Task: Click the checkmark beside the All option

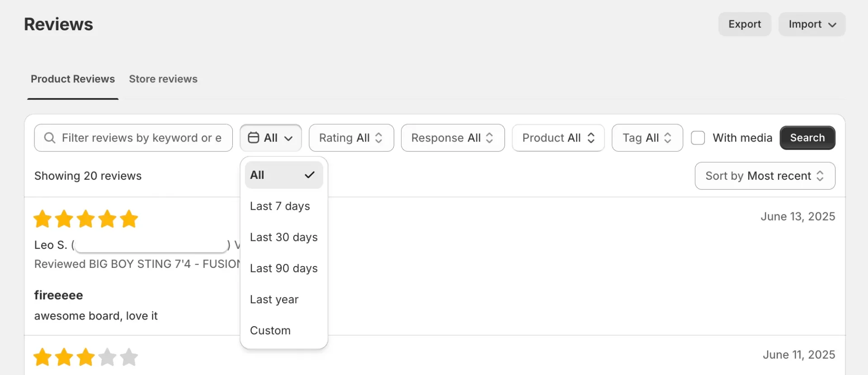Action: pos(310,175)
